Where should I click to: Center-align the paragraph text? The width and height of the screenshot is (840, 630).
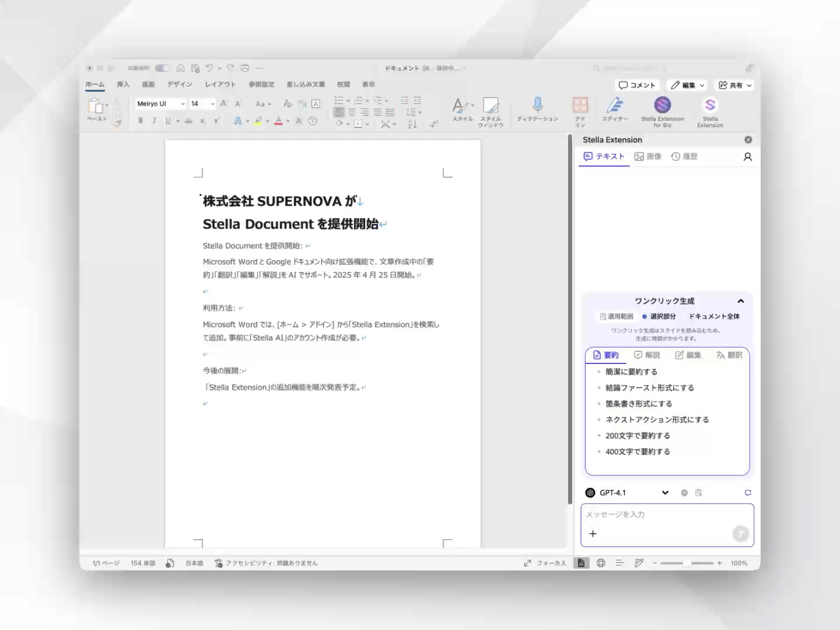click(352, 112)
